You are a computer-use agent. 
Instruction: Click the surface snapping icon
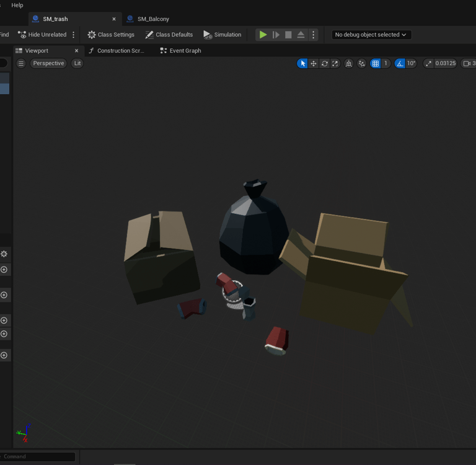pos(362,63)
